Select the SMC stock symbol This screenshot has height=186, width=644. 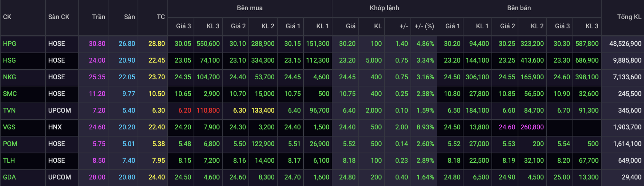tap(10, 94)
